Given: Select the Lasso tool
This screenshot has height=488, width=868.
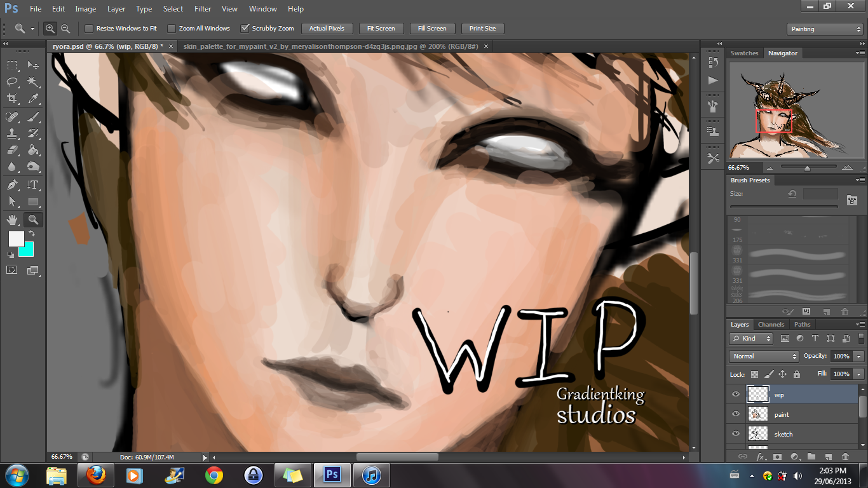Looking at the screenshot, I should (x=12, y=82).
